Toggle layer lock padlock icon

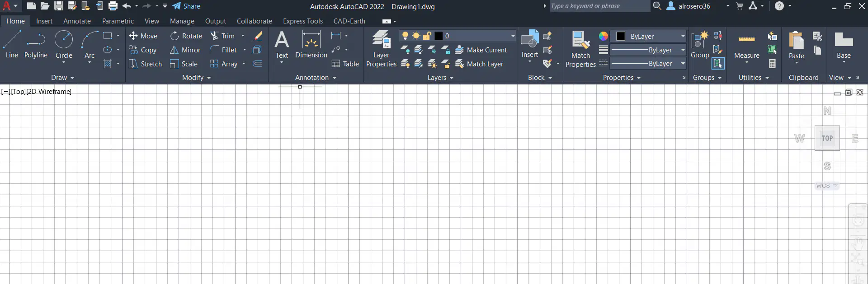(x=427, y=36)
